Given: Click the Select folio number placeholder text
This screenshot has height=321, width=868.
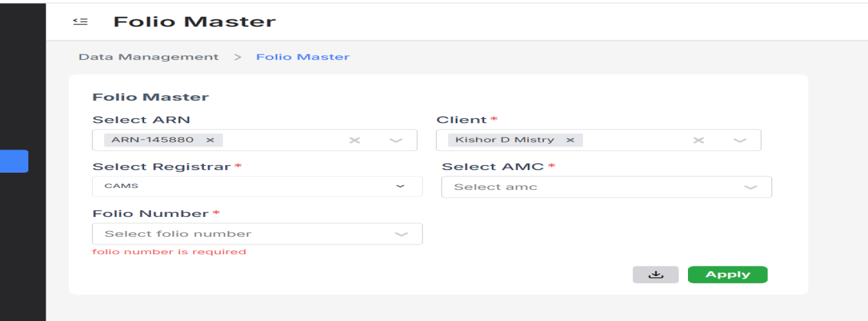Looking at the screenshot, I should [178, 234].
